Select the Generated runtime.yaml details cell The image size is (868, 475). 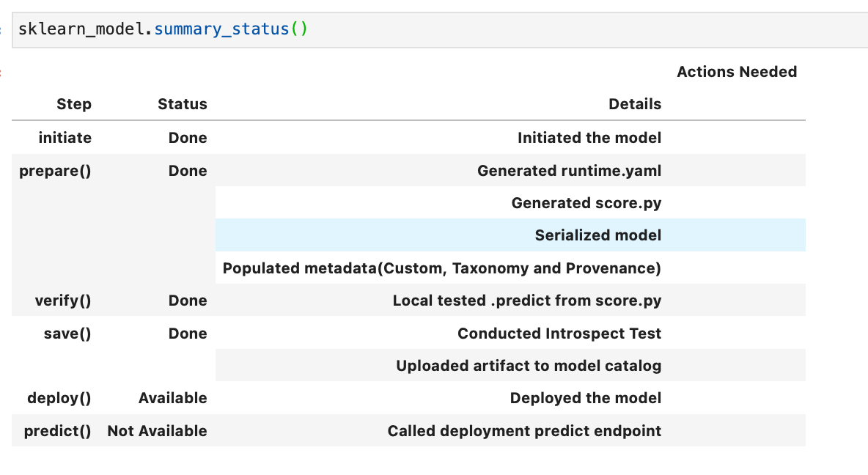click(x=569, y=171)
